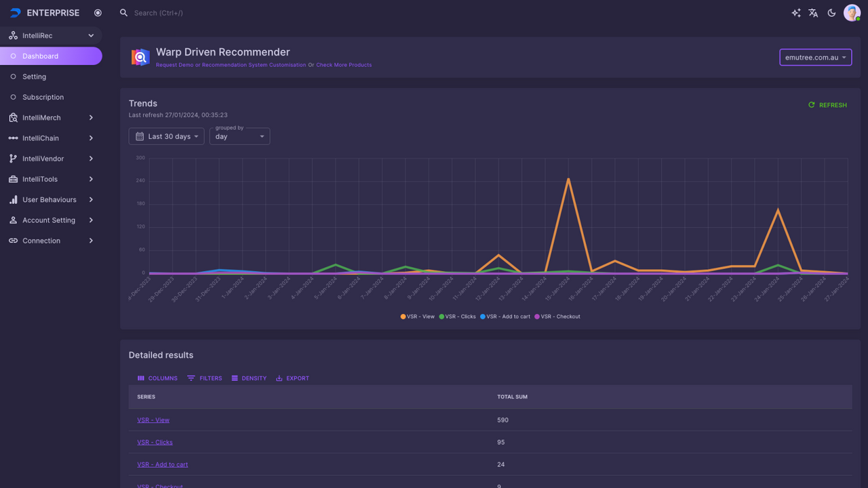Open the Setting menu item

pyautogui.click(x=51, y=77)
